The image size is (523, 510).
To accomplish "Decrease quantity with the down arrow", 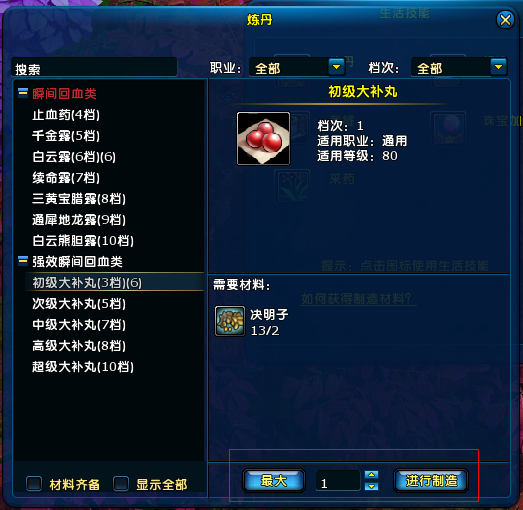I will pyautogui.click(x=371, y=486).
